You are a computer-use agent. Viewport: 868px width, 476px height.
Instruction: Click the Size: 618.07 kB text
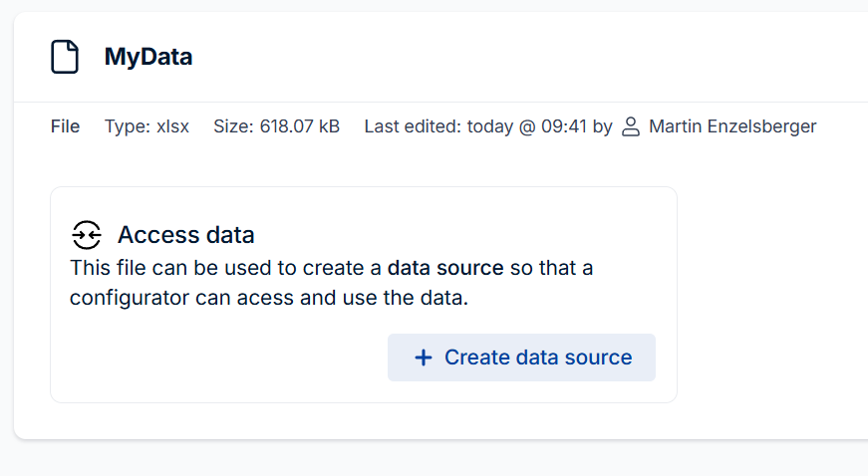click(276, 126)
